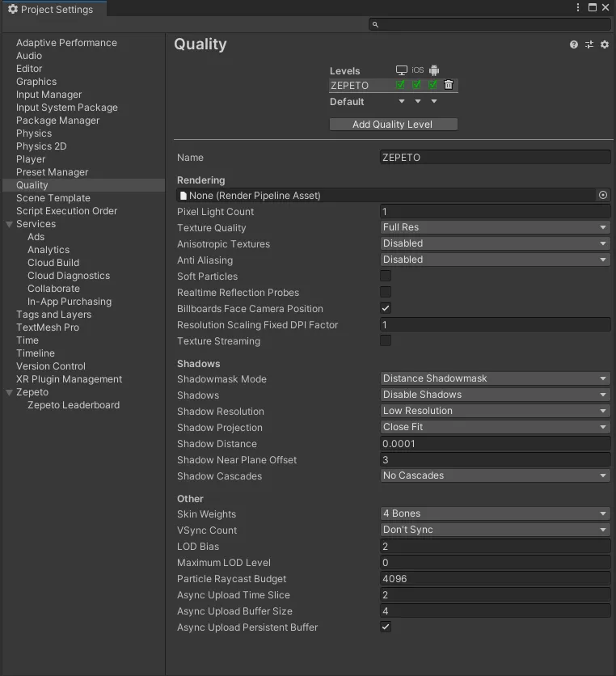Open the Anti Aliasing dropdown

(495, 260)
